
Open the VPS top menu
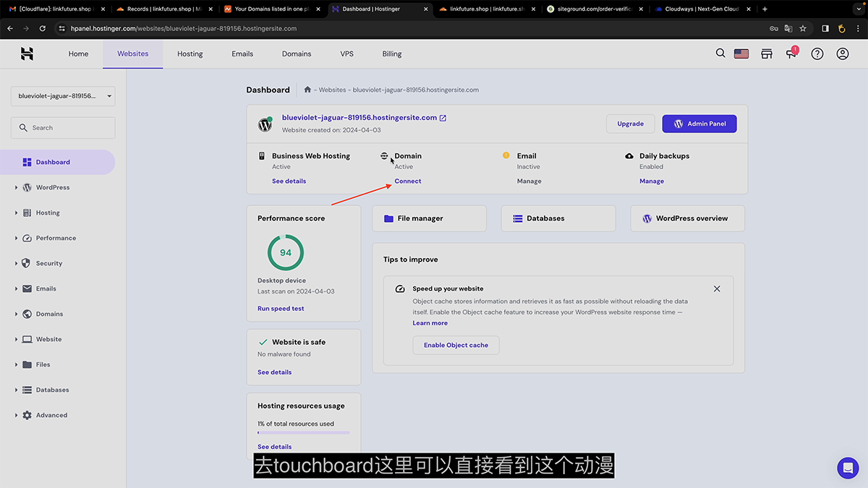[x=347, y=53]
